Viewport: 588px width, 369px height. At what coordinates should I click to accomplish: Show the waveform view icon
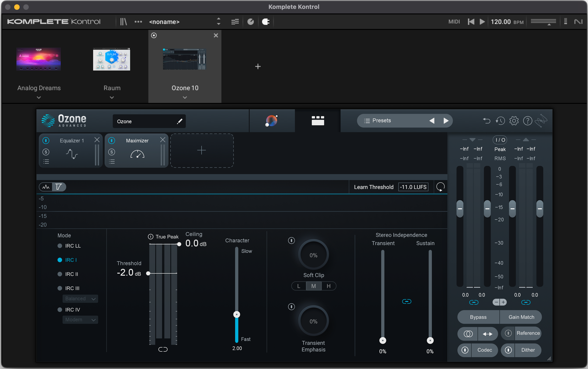[x=46, y=187]
